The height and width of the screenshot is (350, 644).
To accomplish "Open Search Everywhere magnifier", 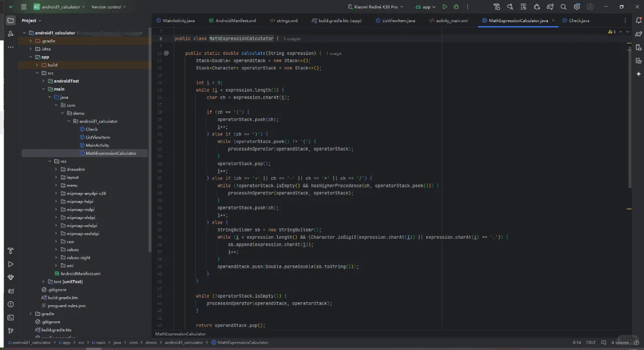I will [x=563, y=7].
